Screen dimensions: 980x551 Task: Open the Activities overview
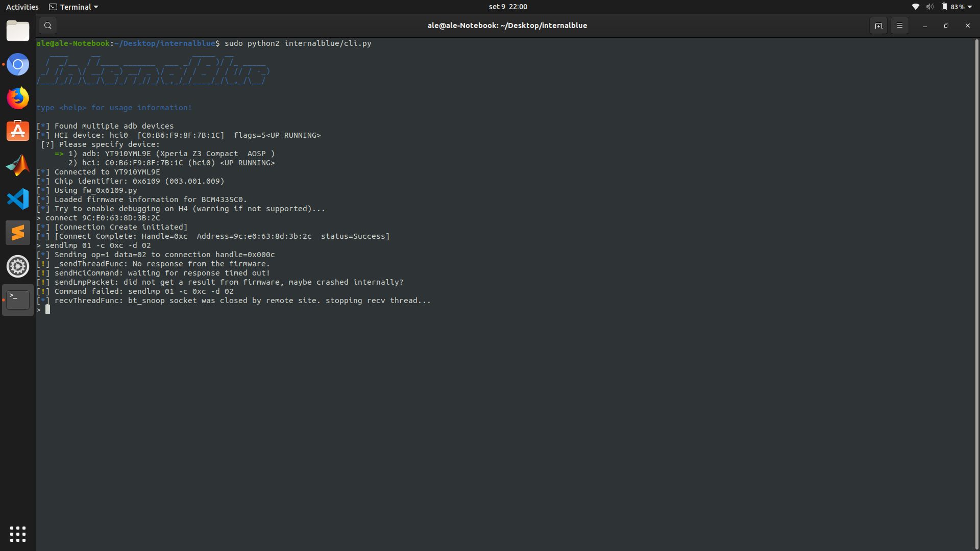(22, 7)
